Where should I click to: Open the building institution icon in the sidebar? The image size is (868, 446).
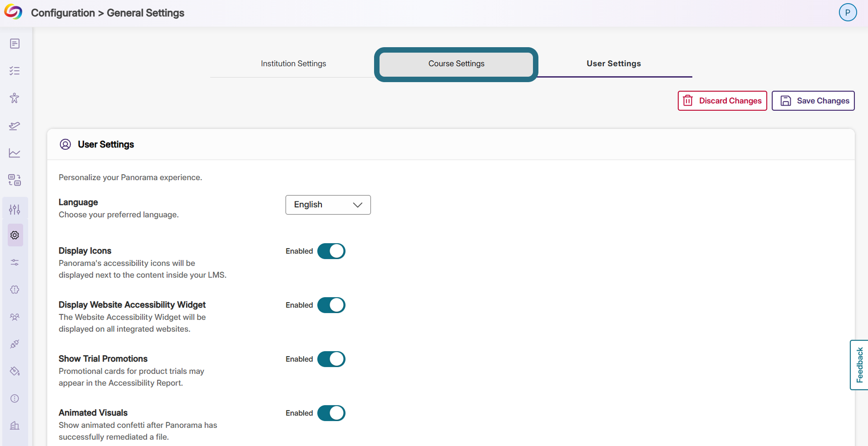tap(15, 426)
